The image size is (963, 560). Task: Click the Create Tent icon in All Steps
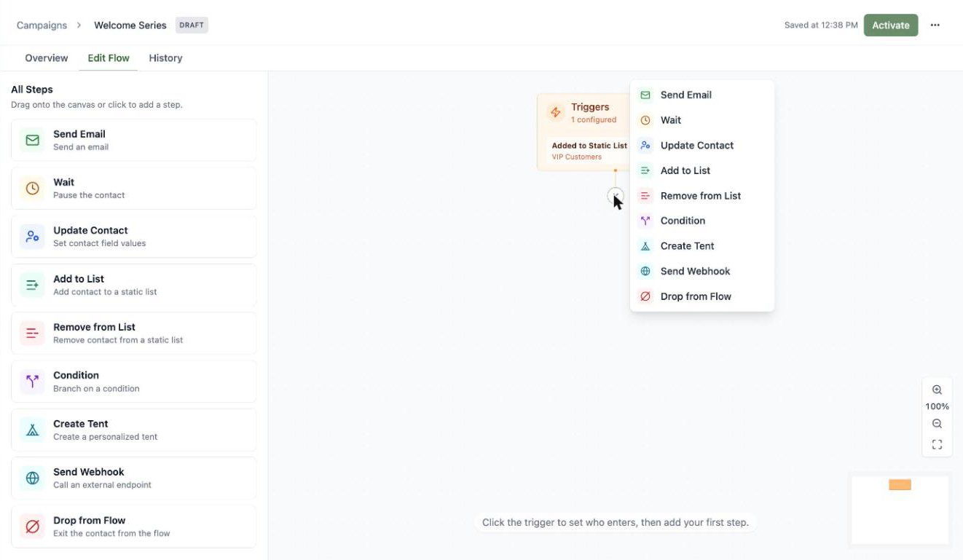tap(32, 430)
